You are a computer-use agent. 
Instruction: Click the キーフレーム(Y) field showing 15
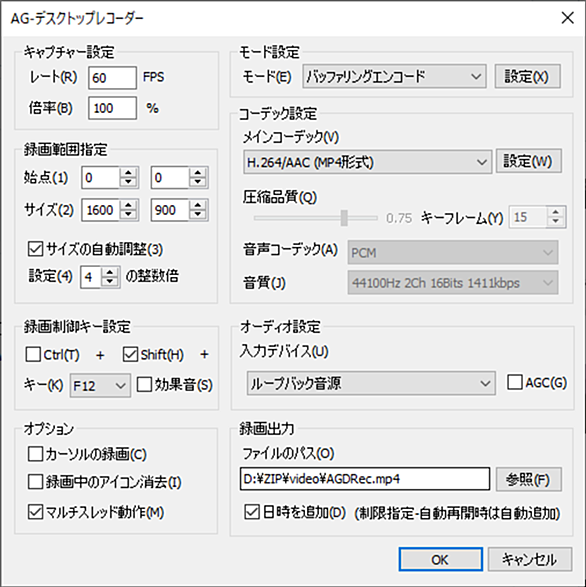(x=528, y=217)
